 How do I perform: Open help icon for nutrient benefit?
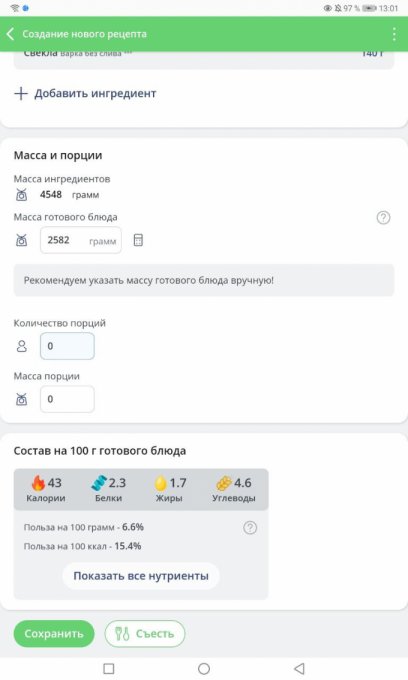pyautogui.click(x=250, y=528)
